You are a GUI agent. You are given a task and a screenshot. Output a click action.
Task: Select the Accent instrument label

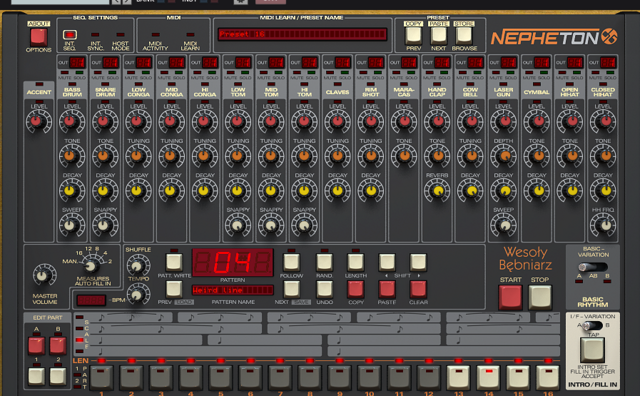(x=39, y=92)
